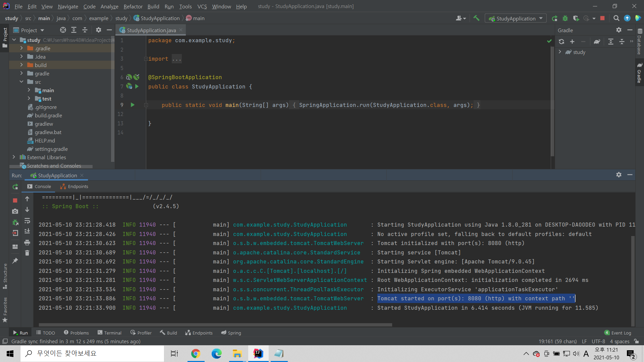Stop the running application in toolbar
The image size is (644, 362).
(x=602, y=18)
